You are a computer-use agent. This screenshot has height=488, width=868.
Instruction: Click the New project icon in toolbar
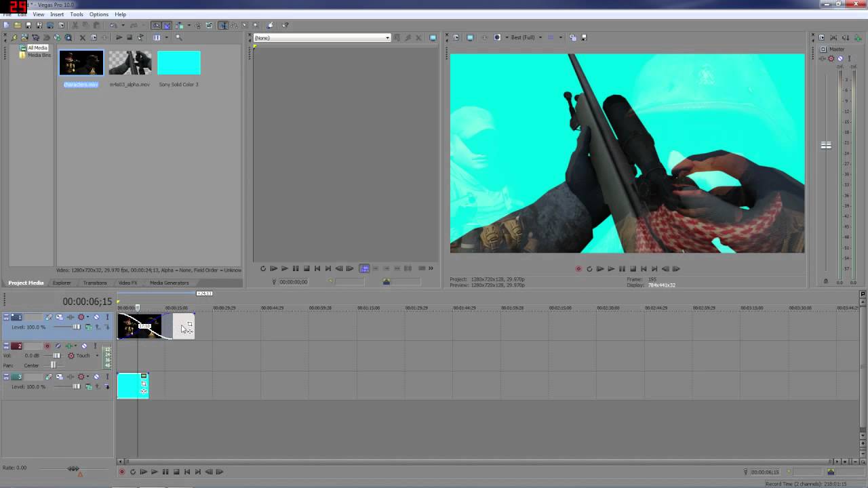pos(5,25)
